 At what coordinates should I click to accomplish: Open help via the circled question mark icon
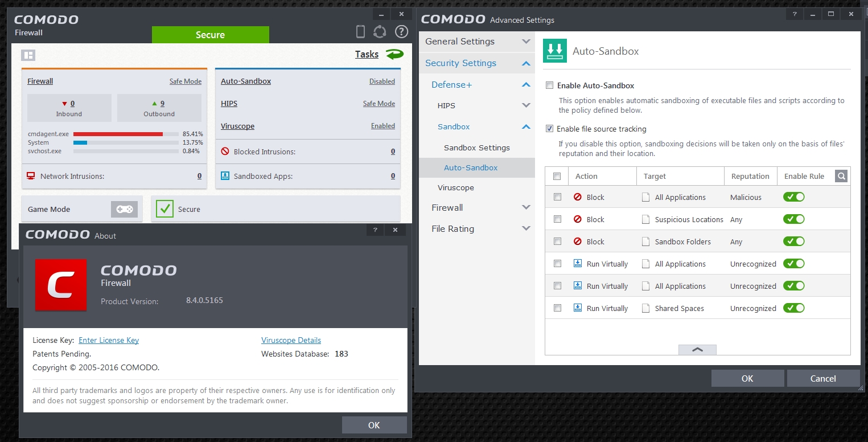click(x=402, y=32)
